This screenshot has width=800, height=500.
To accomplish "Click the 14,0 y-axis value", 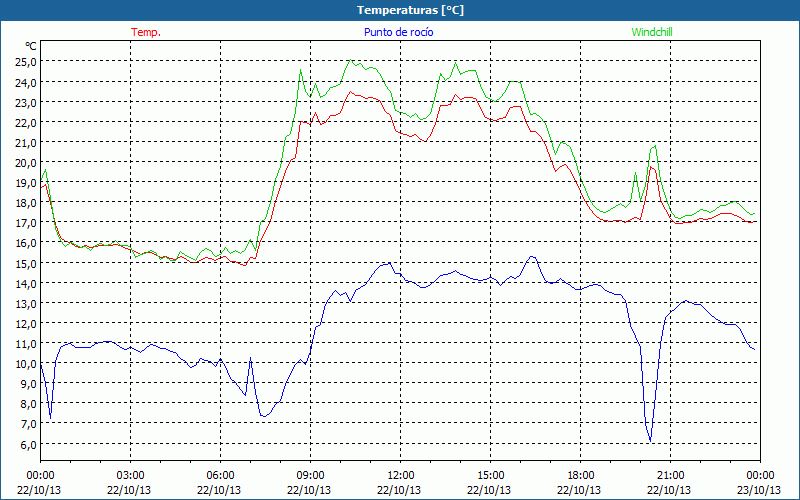I will coord(26,283).
